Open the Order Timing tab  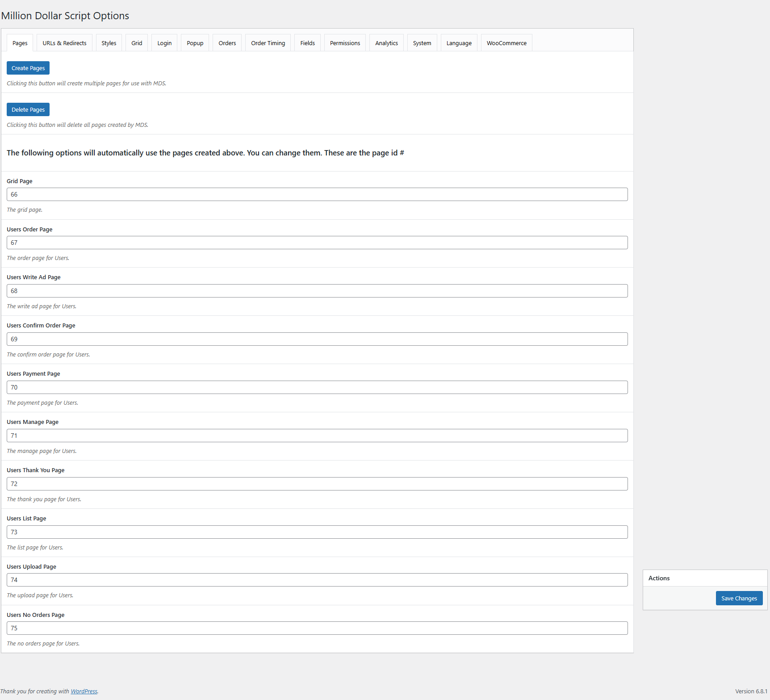coord(268,43)
